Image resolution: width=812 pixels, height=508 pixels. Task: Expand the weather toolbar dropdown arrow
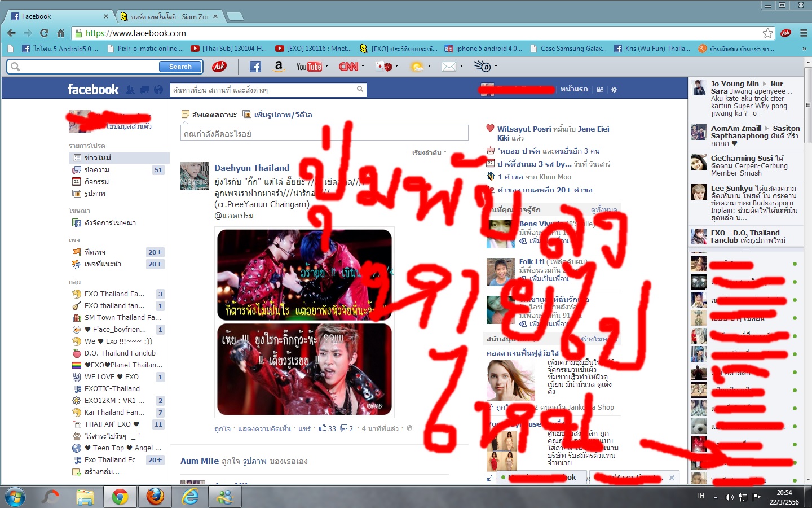tap(429, 66)
